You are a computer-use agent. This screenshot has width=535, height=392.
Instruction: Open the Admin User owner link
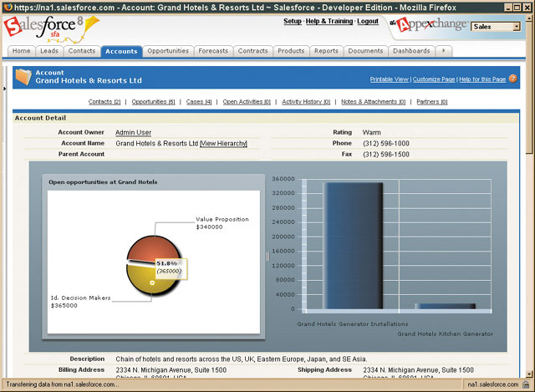134,132
